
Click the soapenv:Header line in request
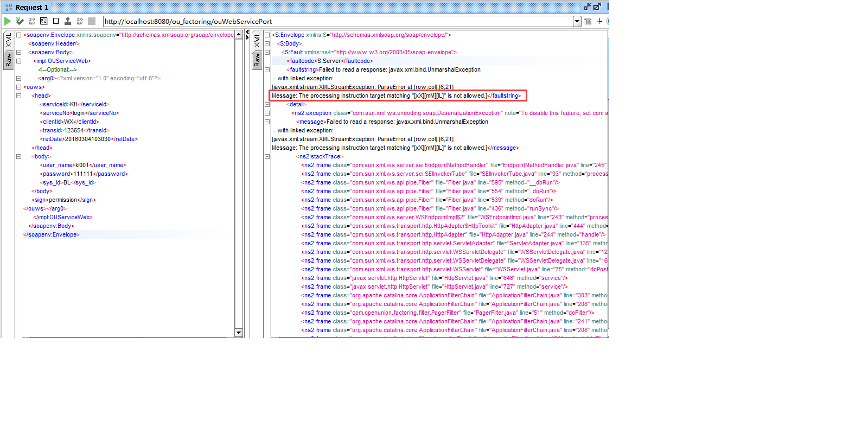54,43
